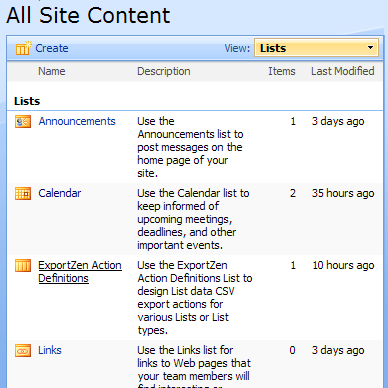The height and width of the screenshot is (388, 388).
Task: Click the bold Lists section heading
Action: tap(27, 101)
